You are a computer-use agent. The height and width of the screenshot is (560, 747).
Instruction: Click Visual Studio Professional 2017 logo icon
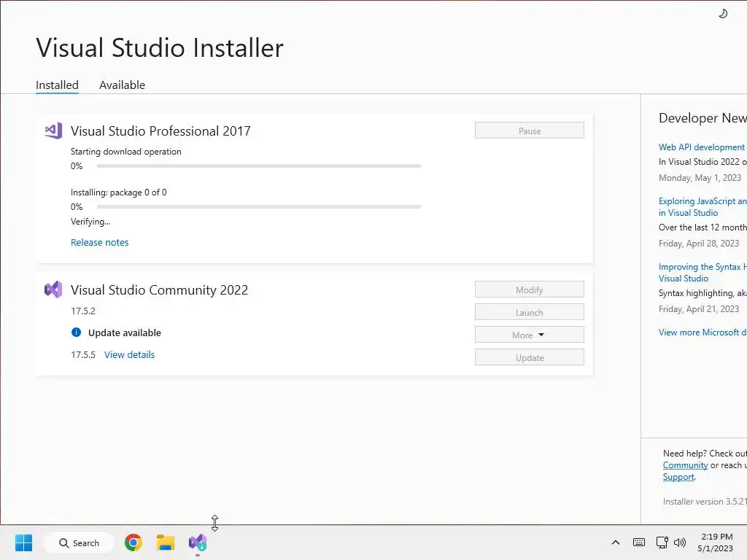(53, 131)
